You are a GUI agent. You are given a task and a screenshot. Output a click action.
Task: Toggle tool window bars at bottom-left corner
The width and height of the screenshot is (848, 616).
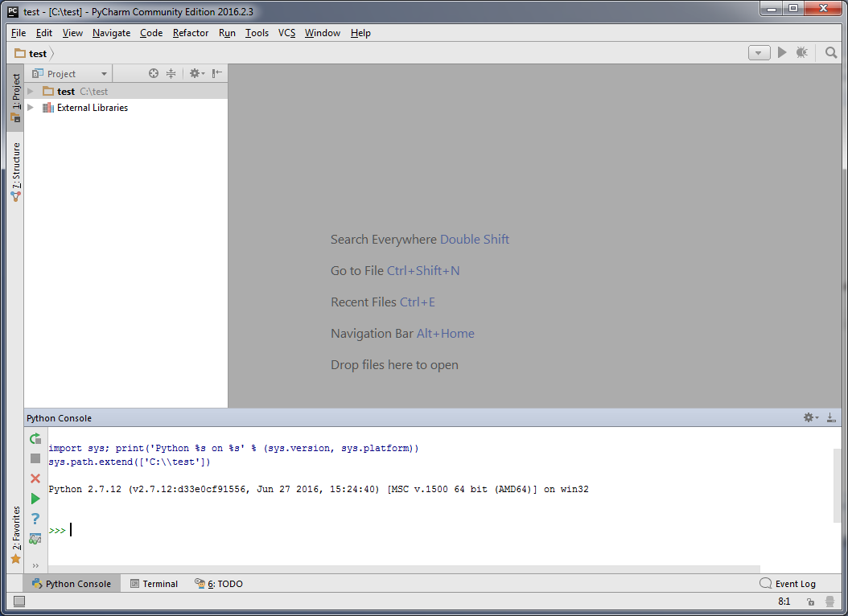pos(19,601)
